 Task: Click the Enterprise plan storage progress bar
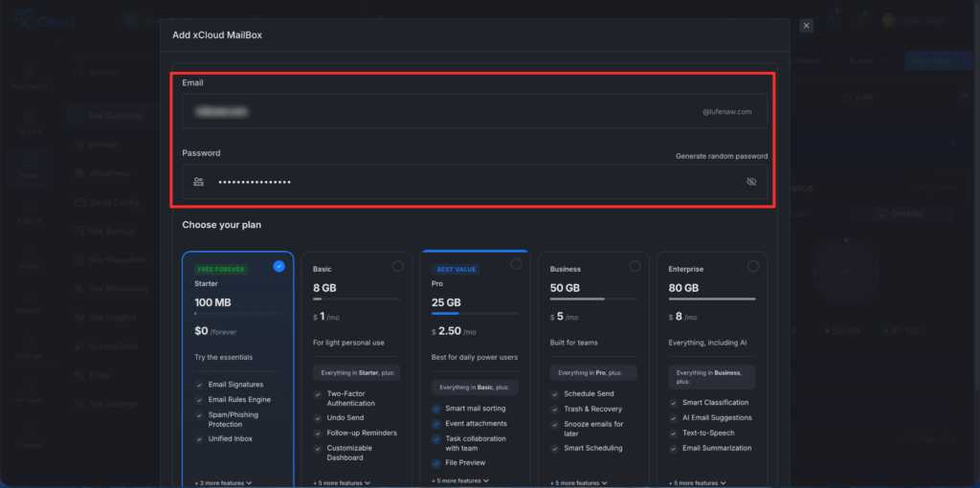(712, 299)
